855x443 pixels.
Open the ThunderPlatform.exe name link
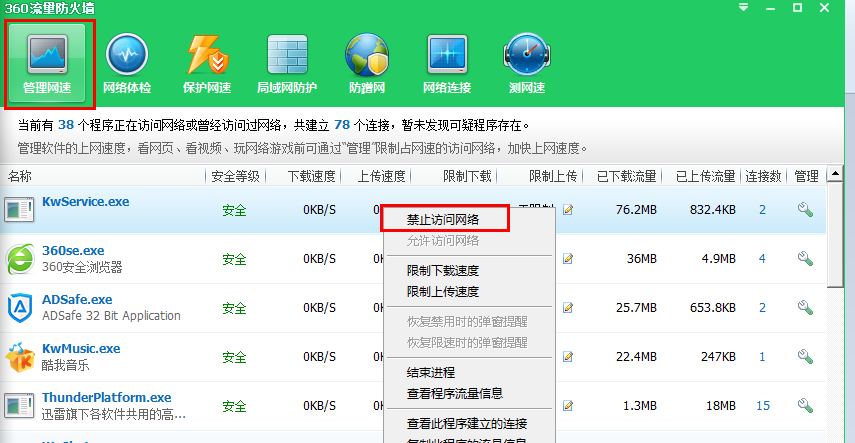pos(106,398)
